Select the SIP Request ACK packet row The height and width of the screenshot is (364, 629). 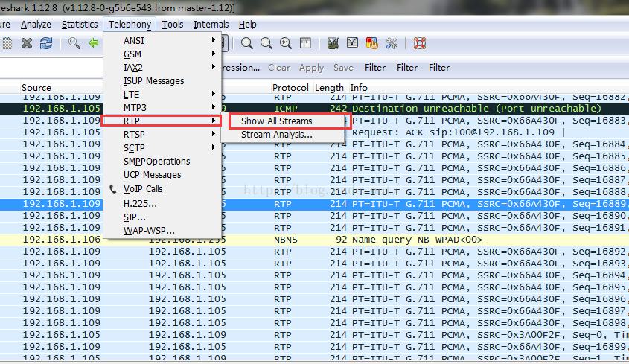tap(314, 132)
